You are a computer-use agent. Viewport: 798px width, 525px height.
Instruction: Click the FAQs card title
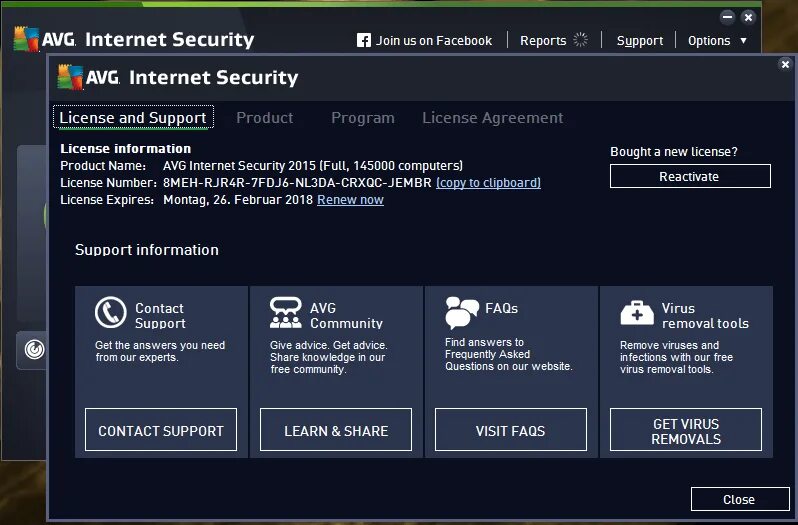501,308
